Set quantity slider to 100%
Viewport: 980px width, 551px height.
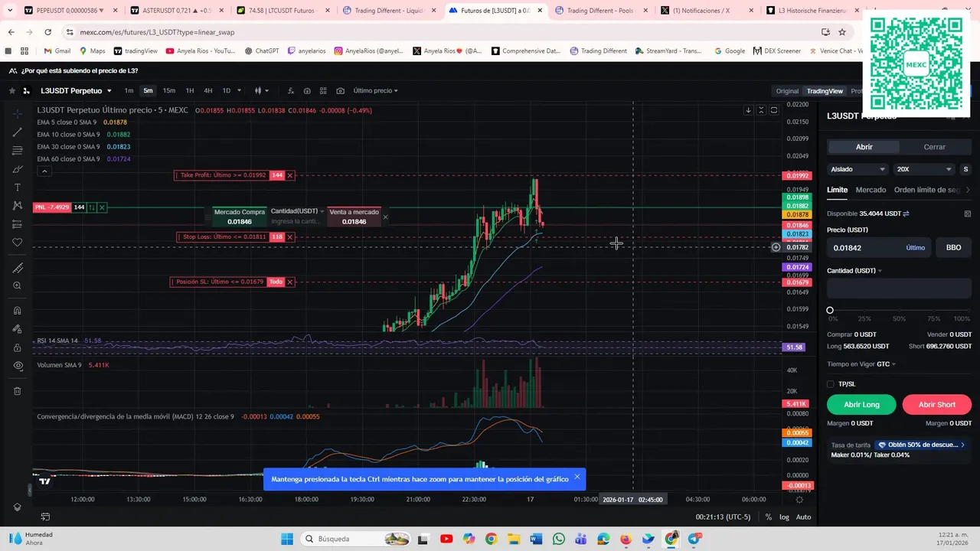[967, 310]
